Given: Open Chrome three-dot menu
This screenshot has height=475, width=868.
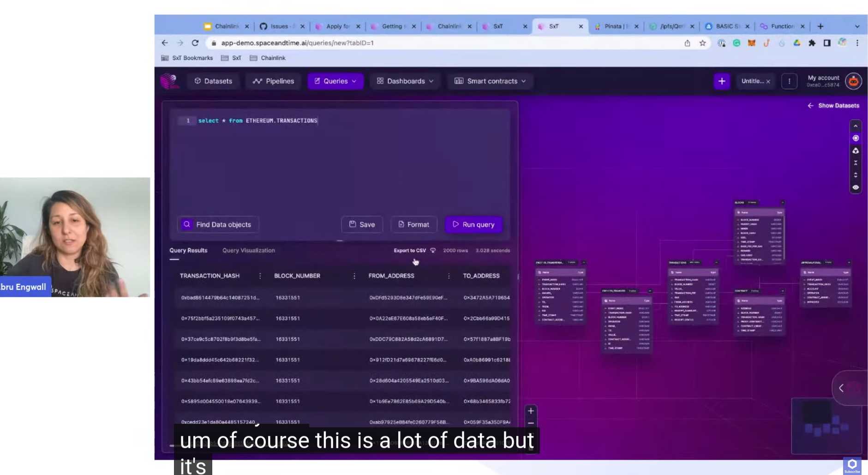Looking at the screenshot, I should [x=857, y=43].
